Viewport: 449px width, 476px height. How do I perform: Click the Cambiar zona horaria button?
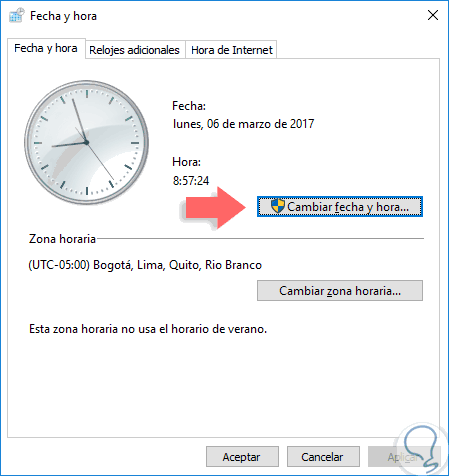340,291
